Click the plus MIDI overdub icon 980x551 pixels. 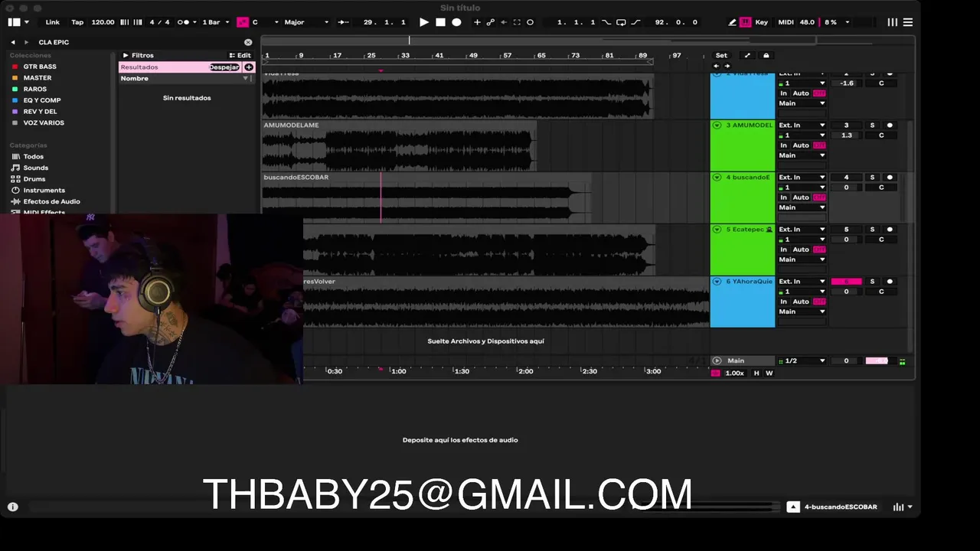(477, 22)
